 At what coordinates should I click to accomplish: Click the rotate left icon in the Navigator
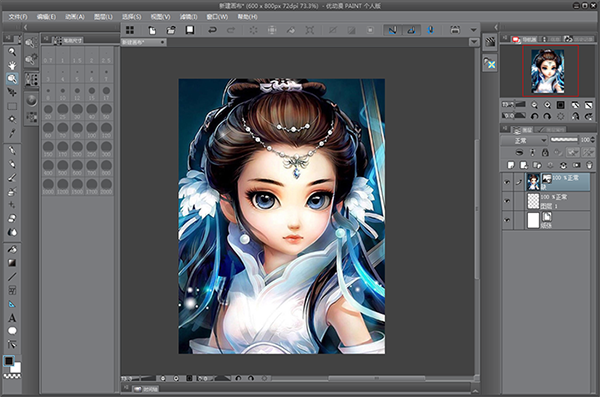(x=535, y=116)
